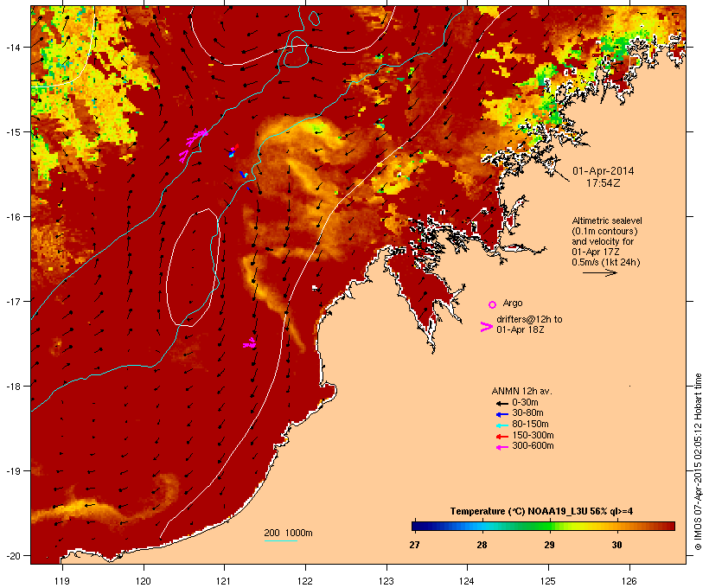
Task: Click the '(0.1m contours)' text
Action: (x=604, y=231)
